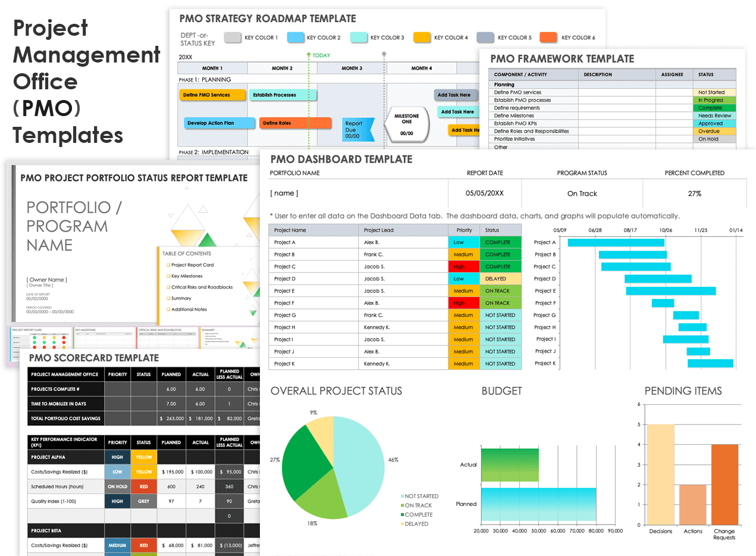Click the gray Key Color 1 icon
Viewport: 756px width, 556px height.
pos(233,37)
